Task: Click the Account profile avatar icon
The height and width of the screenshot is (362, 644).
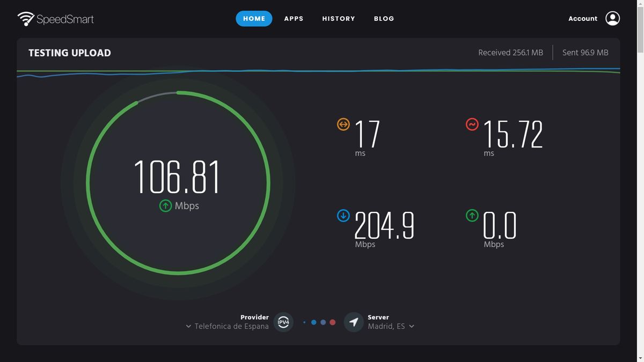Action: (x=612, y=18)
